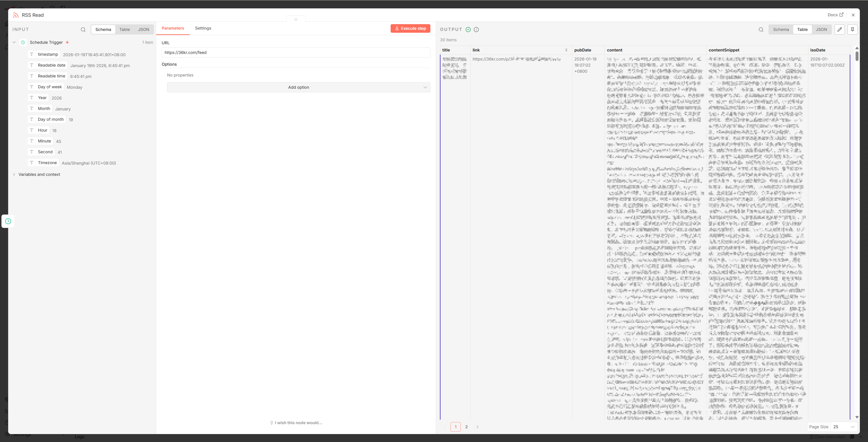The height and width of the screenshot is (442, 868).
Task: Pin the output data
Action: click(852, 30)
